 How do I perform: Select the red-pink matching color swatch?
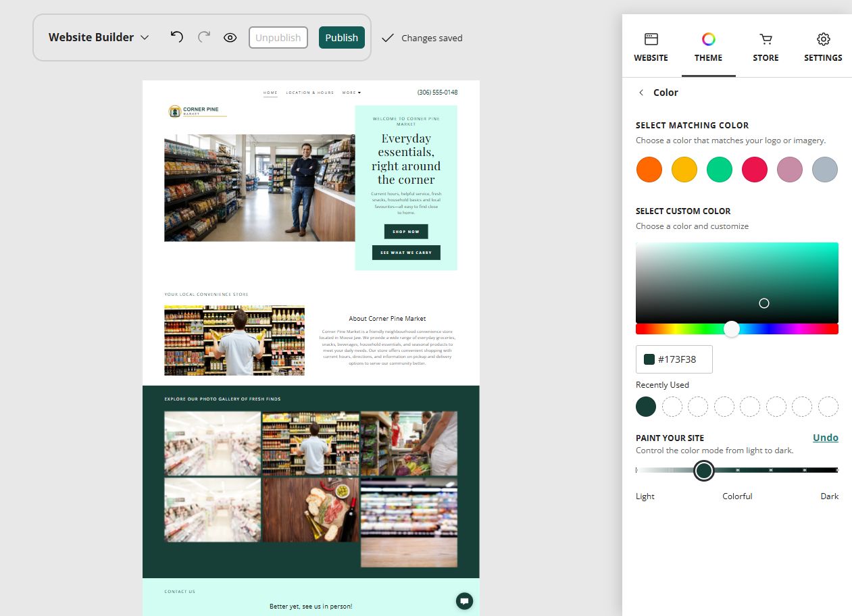coord(755,170)
